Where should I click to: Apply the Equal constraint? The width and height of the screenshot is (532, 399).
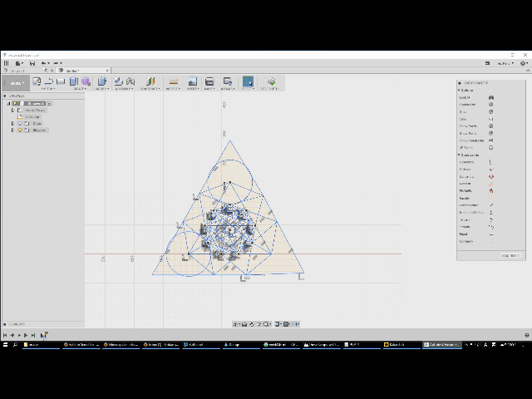[x=491, y=234]
